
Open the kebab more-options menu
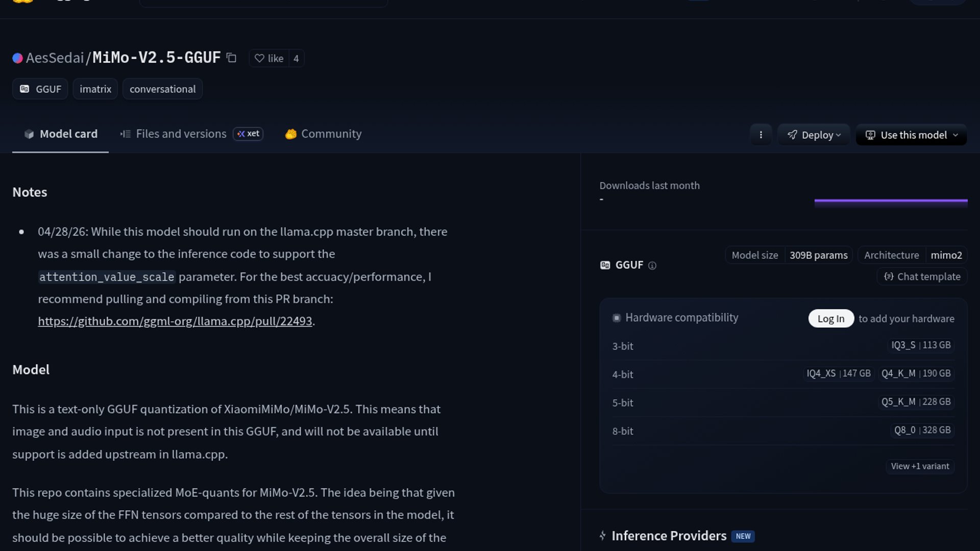tap(761, 135)
